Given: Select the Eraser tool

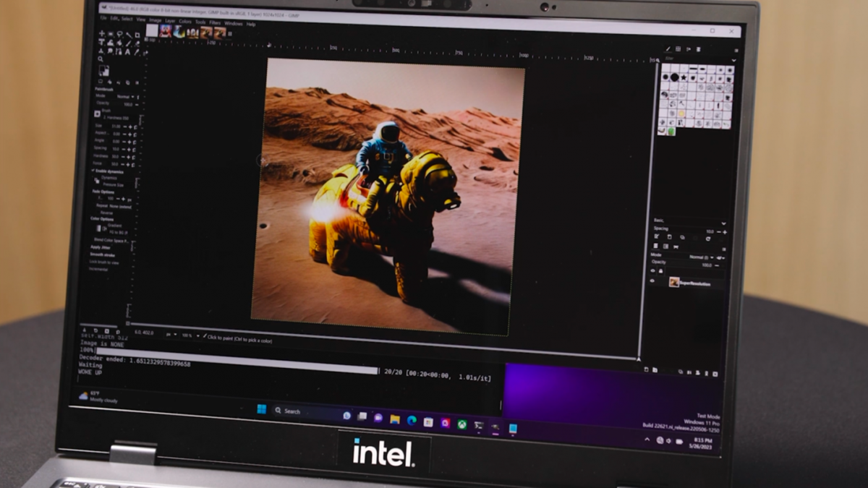Looking at the screenshot, I should (x=137, y=43).
